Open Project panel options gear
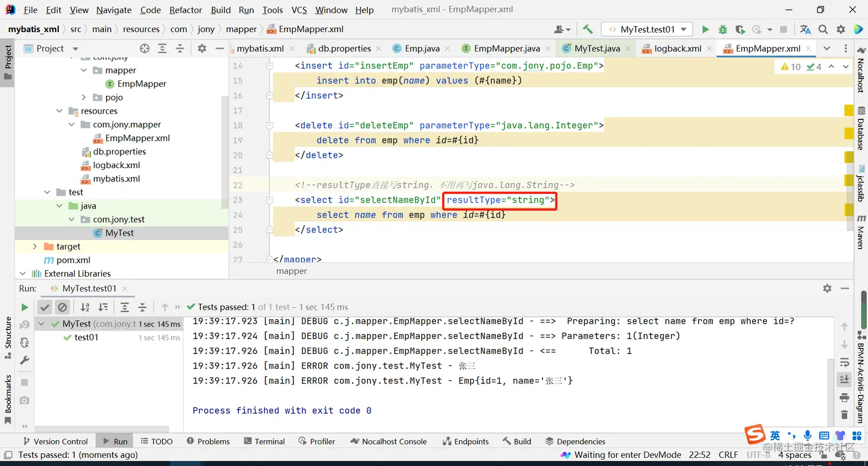This screenshot has width=868, height=466. (x=201, y=49)
